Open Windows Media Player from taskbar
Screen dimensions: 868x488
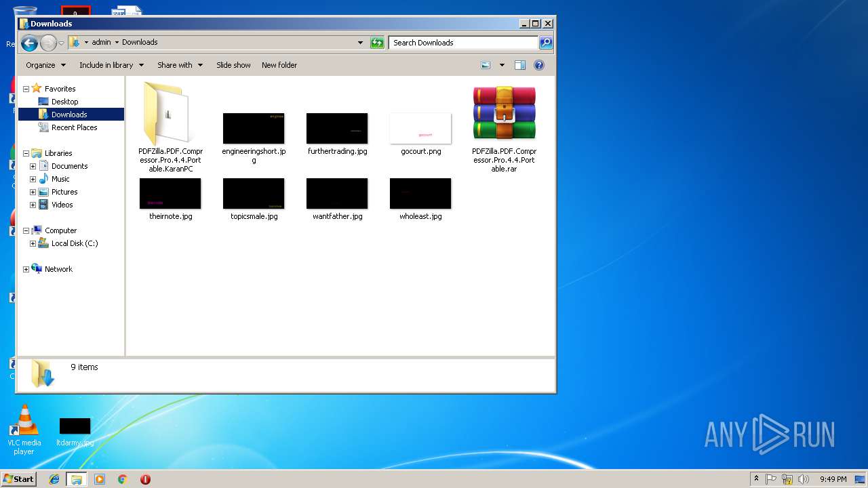click(x=100, y=479)
